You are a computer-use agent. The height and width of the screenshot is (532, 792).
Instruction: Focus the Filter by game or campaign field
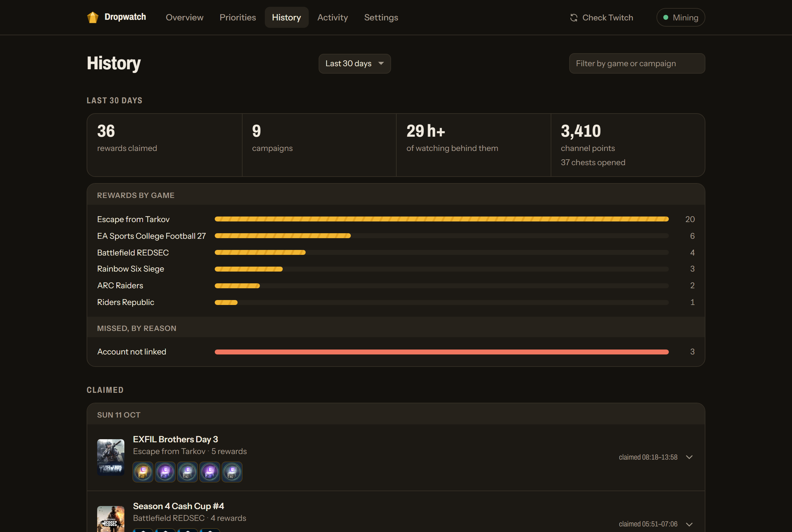[637, 63]
